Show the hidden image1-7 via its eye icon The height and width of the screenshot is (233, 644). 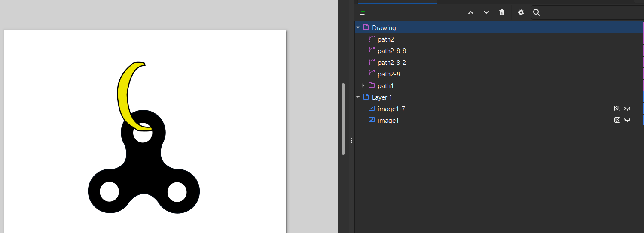627,109
